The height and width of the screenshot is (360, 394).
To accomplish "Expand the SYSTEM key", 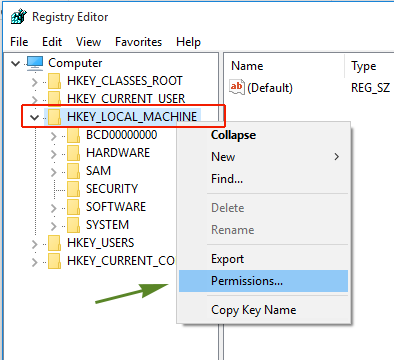I will click(x=53, y=226).
